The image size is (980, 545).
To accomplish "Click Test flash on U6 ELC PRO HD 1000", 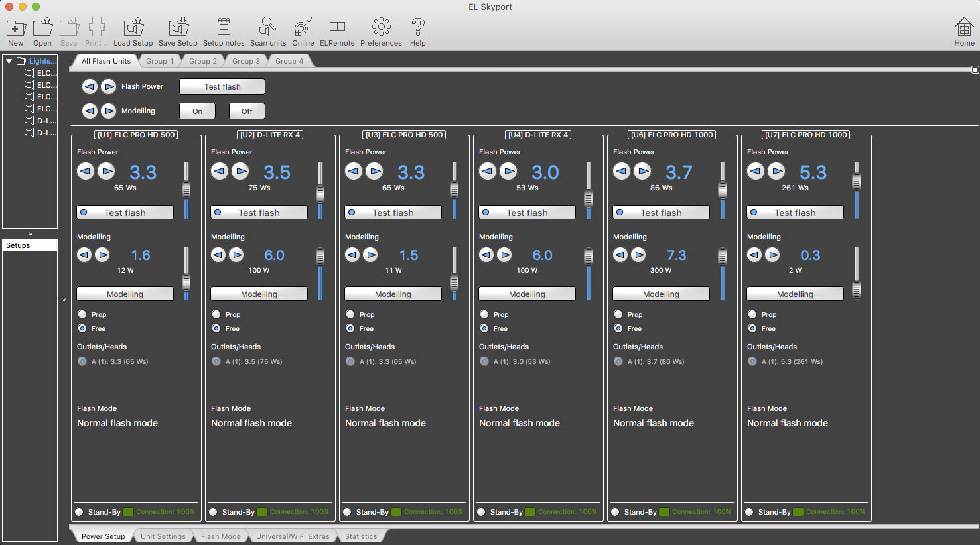I will point(662,212).
